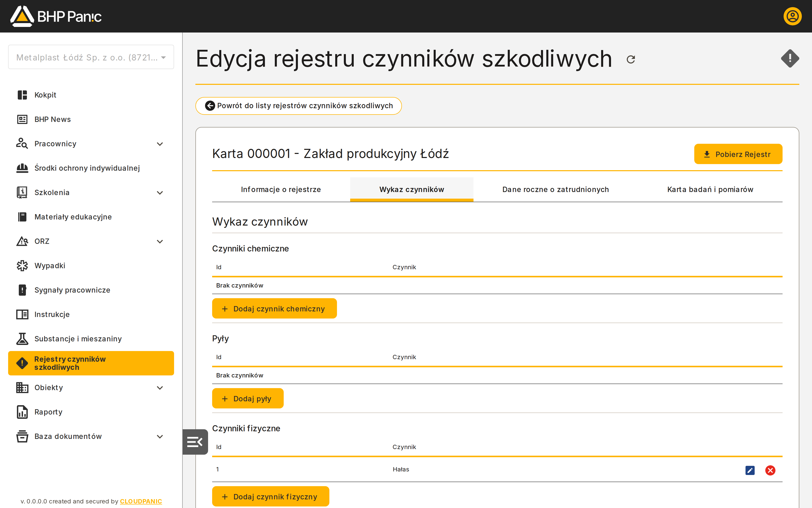Click the ORZ warning triangle icon
The image size is (812, 508).
(22, 241)
